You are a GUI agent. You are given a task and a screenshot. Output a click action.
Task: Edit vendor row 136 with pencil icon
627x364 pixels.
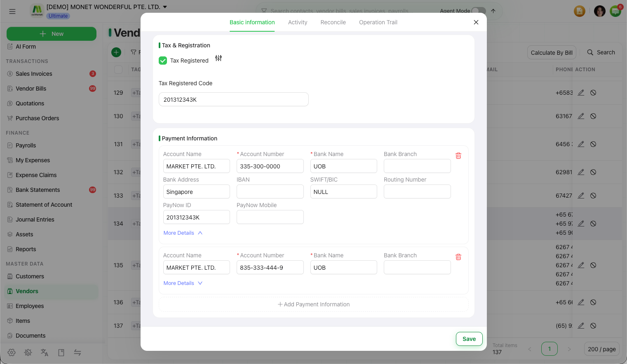(581, 302)
